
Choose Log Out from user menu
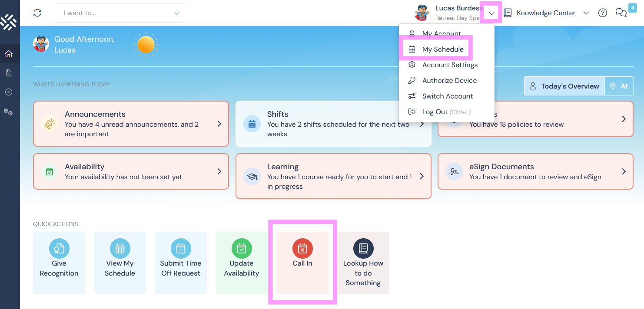point(435,112)
